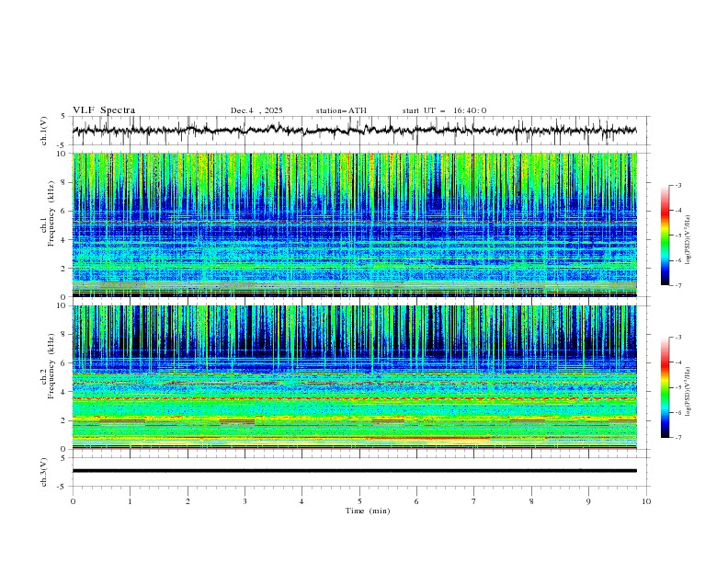The height and width of the screenshot is (563, 728).
Task: Select ch.1 colorbar label "log(PSD)(V²/Hz)"
Action: (x=688, y=240)
